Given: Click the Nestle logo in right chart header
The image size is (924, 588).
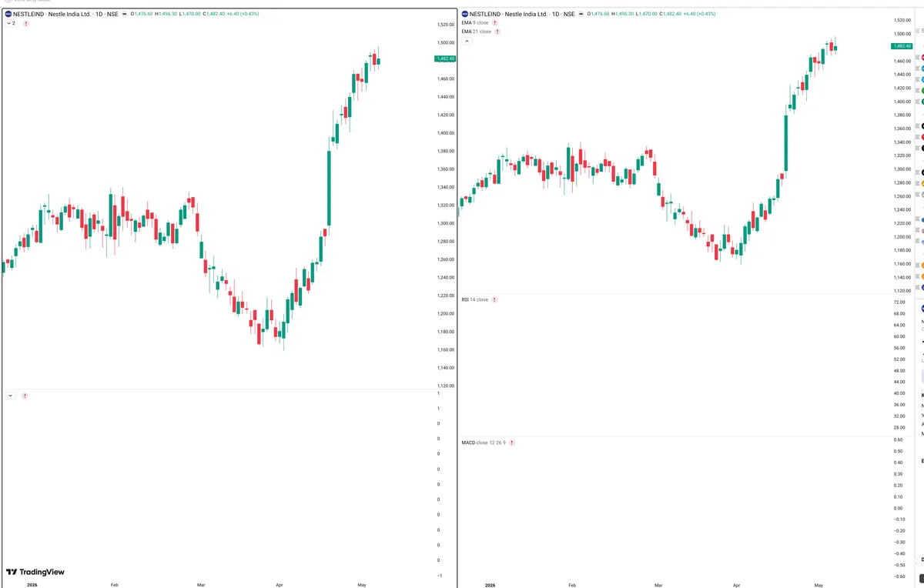Looking at the screenshot, I should coord(464,14).
